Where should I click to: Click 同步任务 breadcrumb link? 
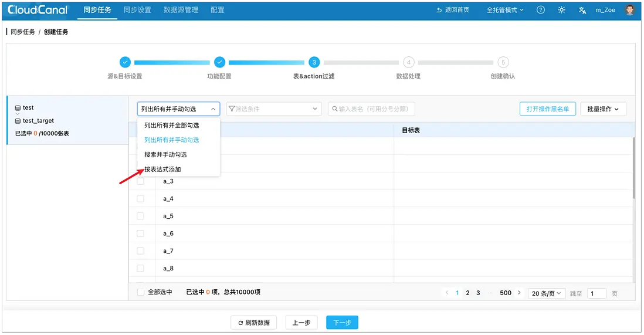click(x=23, y=32)
